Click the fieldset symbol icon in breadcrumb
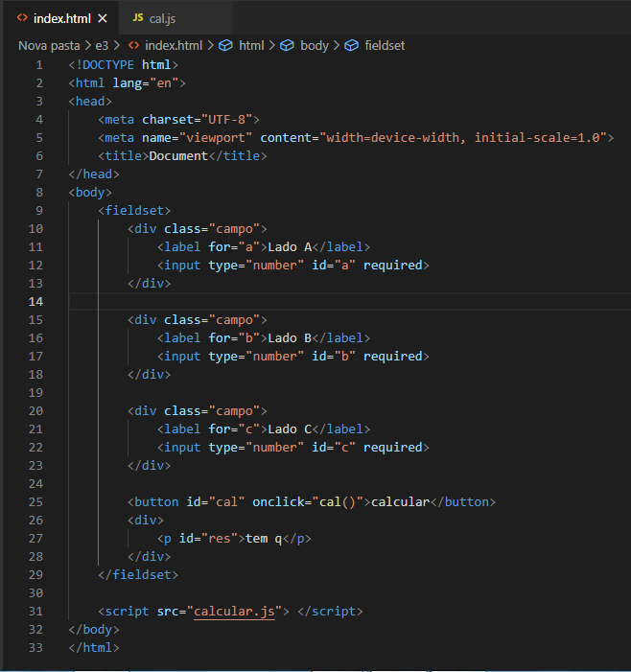The height and width of the screenshot is (672, 631). tap(351, 45)
